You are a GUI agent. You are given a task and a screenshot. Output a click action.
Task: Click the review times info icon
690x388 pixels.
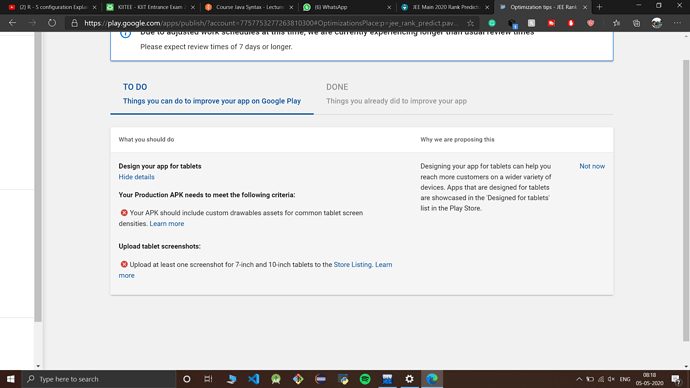(x=125, y=33)
